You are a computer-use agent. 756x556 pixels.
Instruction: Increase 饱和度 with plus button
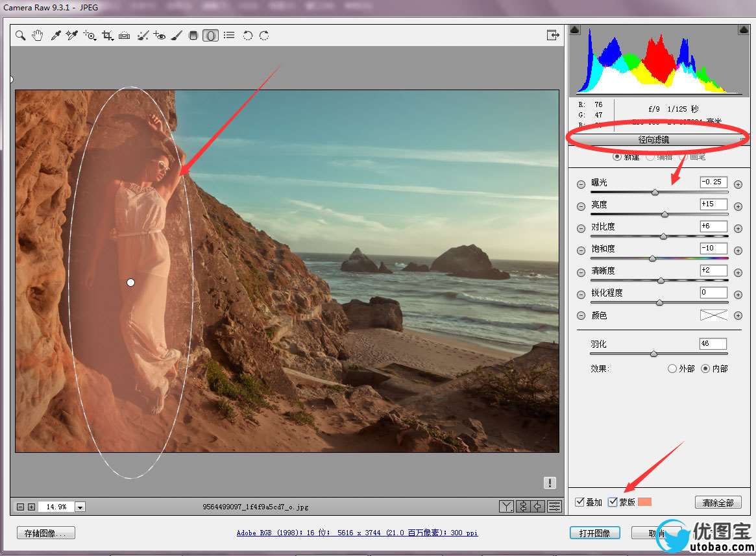738,250
